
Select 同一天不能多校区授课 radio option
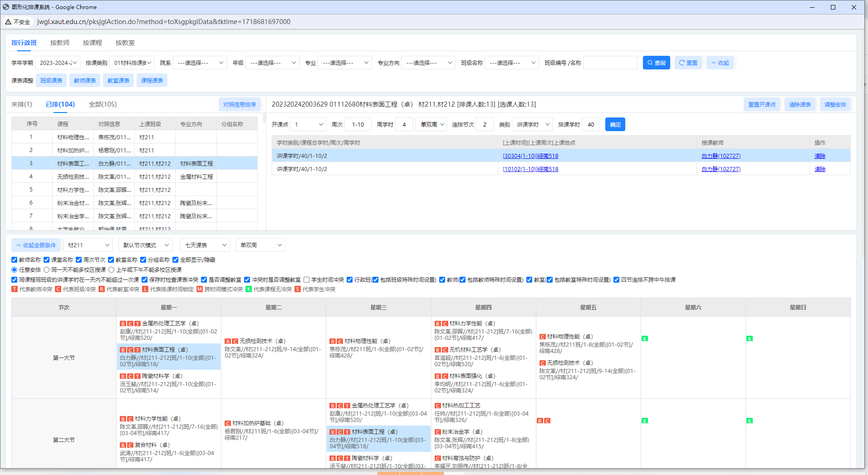pos(47,270)
